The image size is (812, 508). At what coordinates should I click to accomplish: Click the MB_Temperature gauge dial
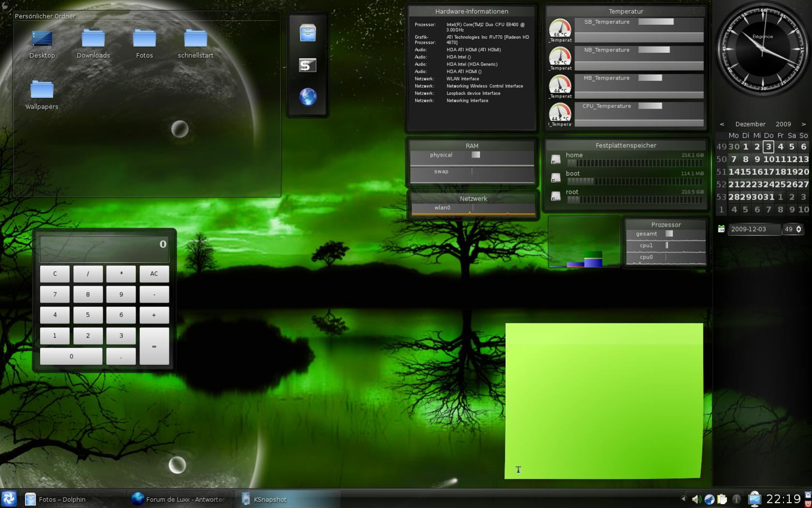pos(560,85)
